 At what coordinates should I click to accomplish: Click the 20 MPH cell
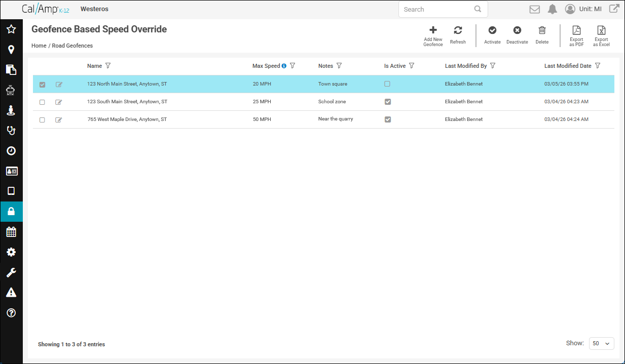pos(262,84)
